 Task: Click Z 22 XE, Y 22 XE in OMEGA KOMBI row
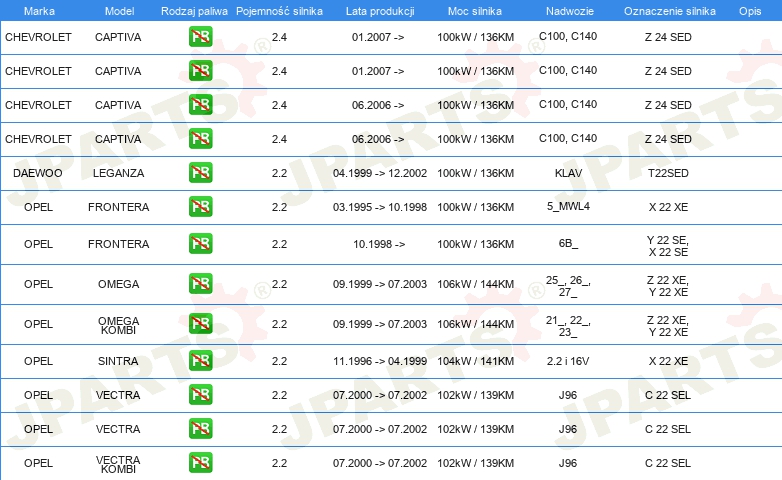[668, 326]
